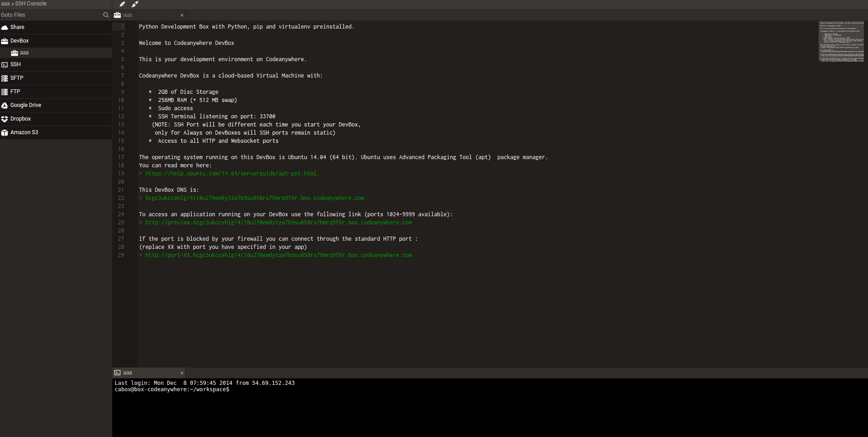Image resolution: width=868 pixels, height=437 pixels.
Task: Click the aaa breadcrumb in the title bar
Action: pos(5,4)
